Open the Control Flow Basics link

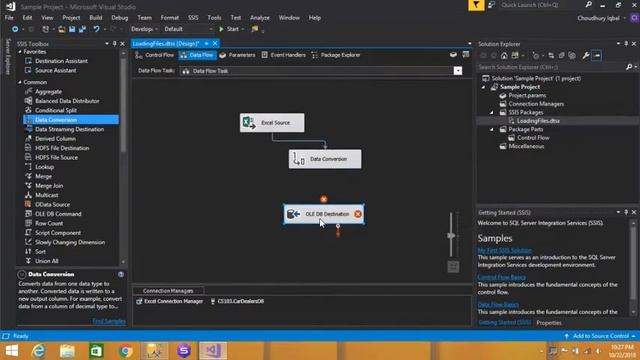pos(502,277)
